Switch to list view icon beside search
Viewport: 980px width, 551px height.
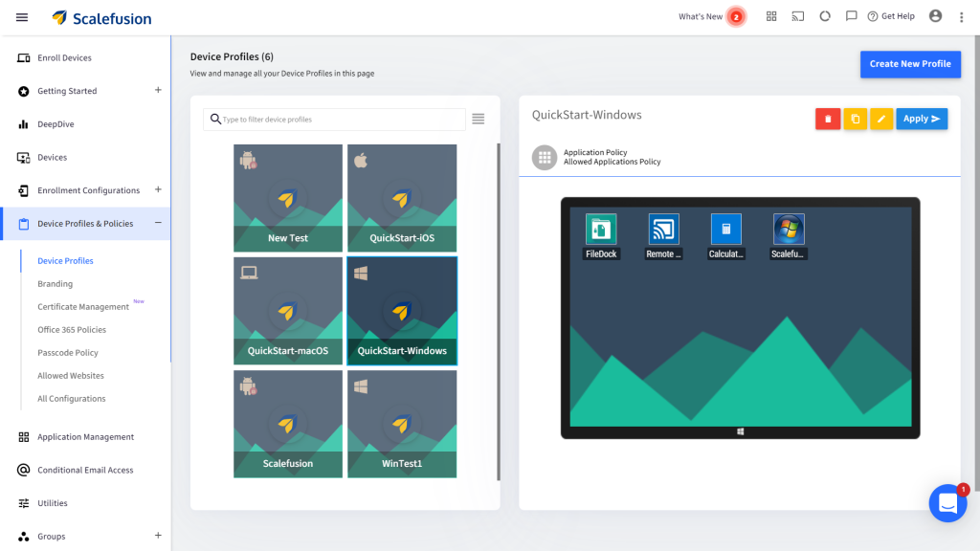pos(479,119)
